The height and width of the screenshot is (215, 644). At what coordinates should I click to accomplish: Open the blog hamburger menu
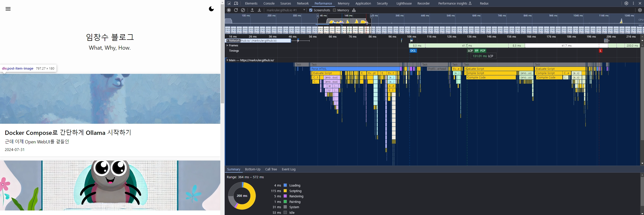(8, 9)
